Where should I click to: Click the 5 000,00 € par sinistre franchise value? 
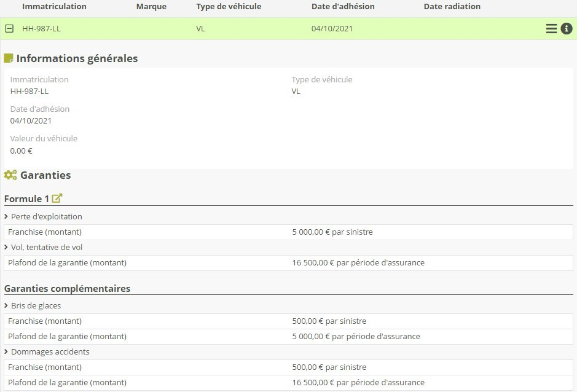pyautogui.click(x=332, y=232)
